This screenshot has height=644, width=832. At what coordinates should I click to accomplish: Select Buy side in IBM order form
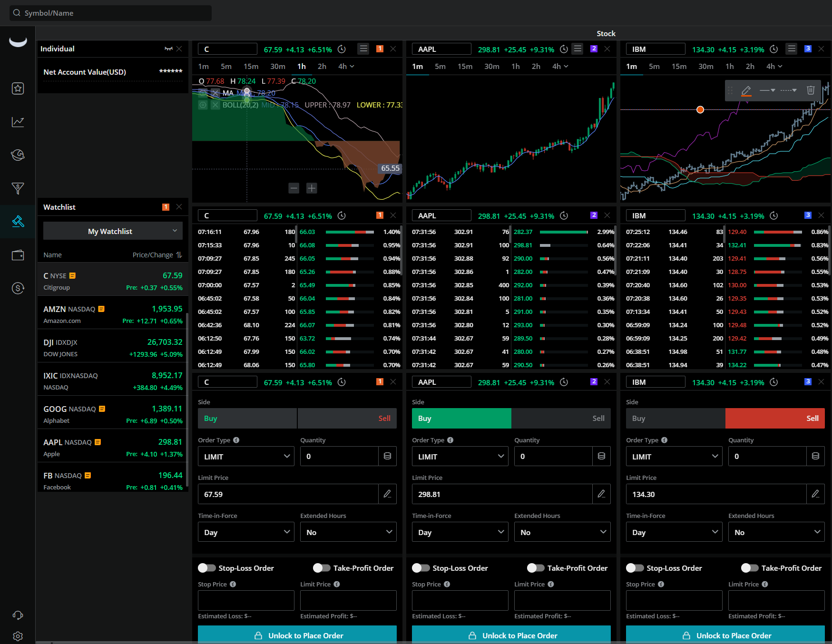coord(675,418)
